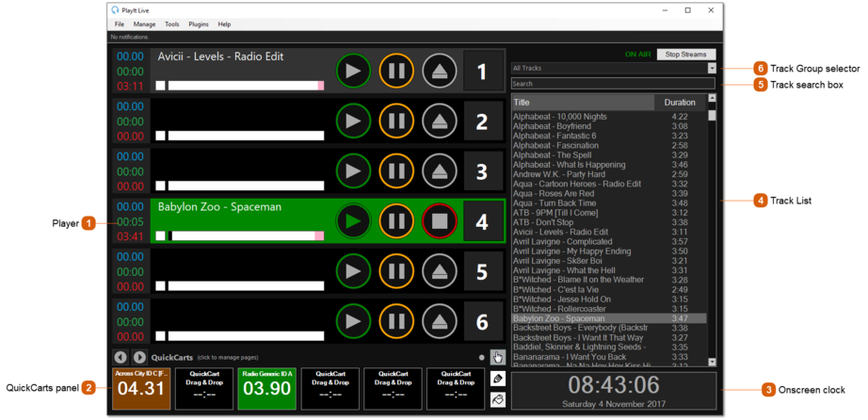Eject the track from player 1
Image resolution: width=868 pixels, height=420 pixels.
(440, 71)
